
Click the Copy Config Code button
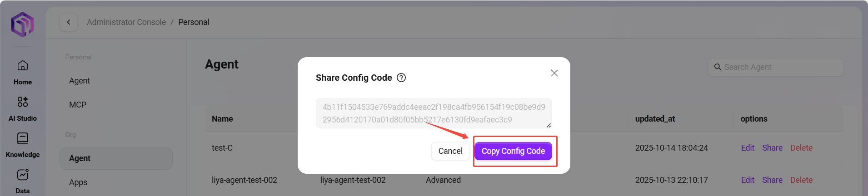tap(513, 151)
